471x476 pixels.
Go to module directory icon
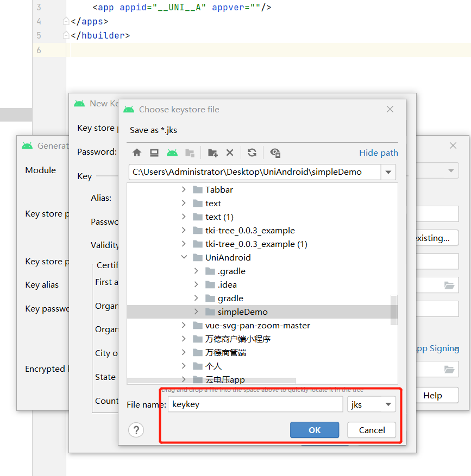(x=190, y=153)
